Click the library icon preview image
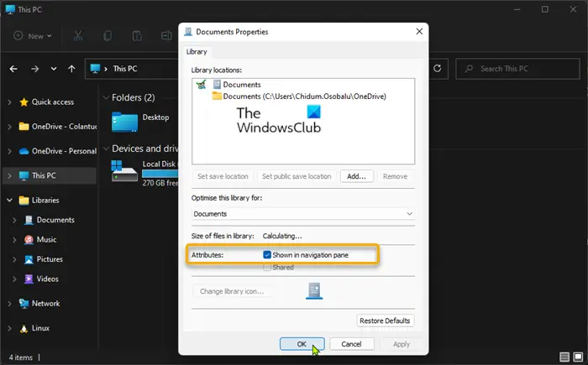The width and height of the screenshot is (588, 365). pyautogui.click(x=314, y=291)
